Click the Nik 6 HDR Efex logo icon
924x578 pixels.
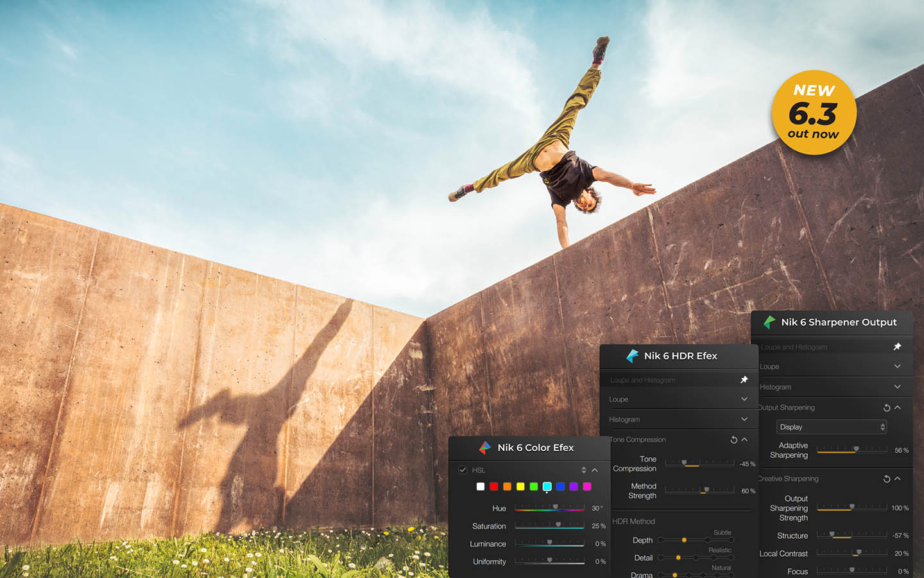(x=633, y=356)
